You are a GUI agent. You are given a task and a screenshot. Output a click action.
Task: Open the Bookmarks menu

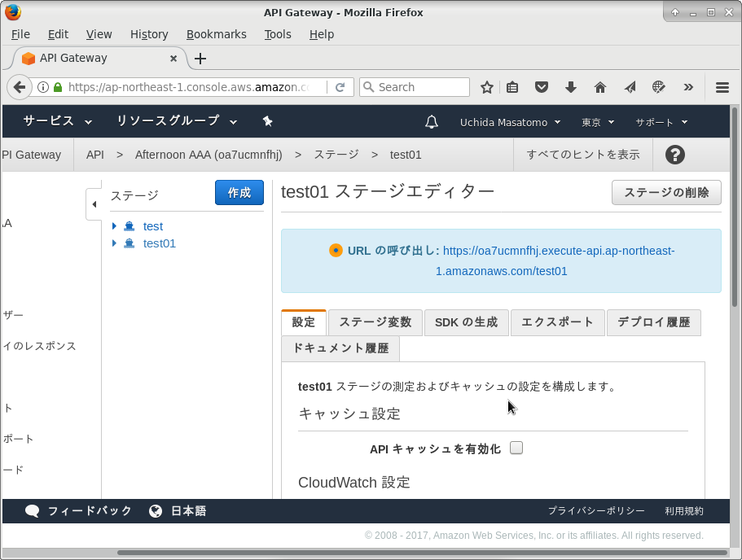(217, 34)
